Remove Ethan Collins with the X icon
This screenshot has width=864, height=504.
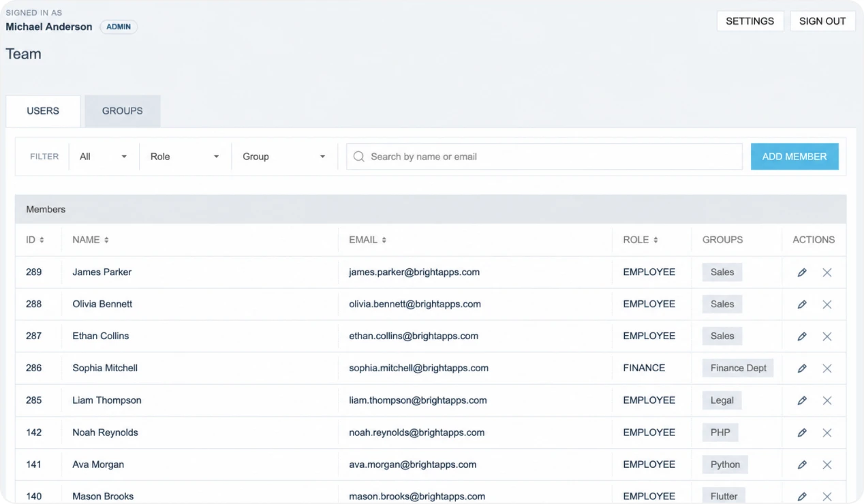point(827,336)
